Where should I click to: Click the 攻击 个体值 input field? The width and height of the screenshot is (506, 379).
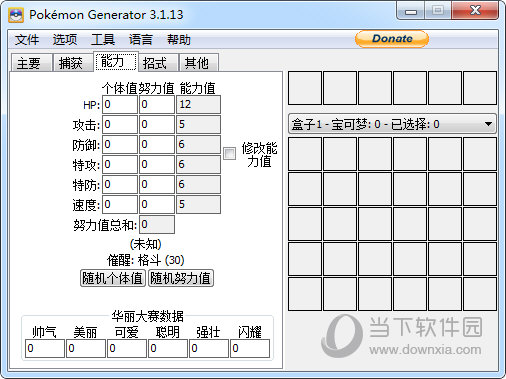click(x=120, y=125)
